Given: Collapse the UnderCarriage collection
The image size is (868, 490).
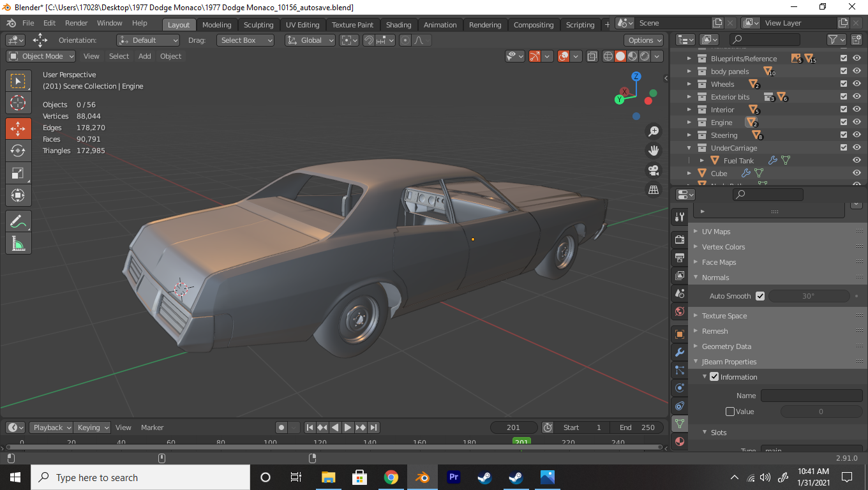Looking at the screenshot, I should coord(689,147).
